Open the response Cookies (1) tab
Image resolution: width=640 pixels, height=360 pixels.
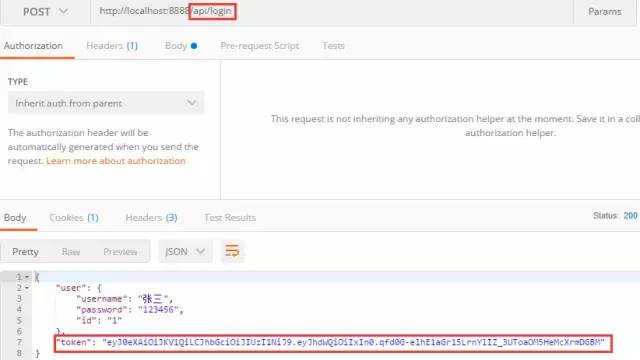tap(74, 218)
